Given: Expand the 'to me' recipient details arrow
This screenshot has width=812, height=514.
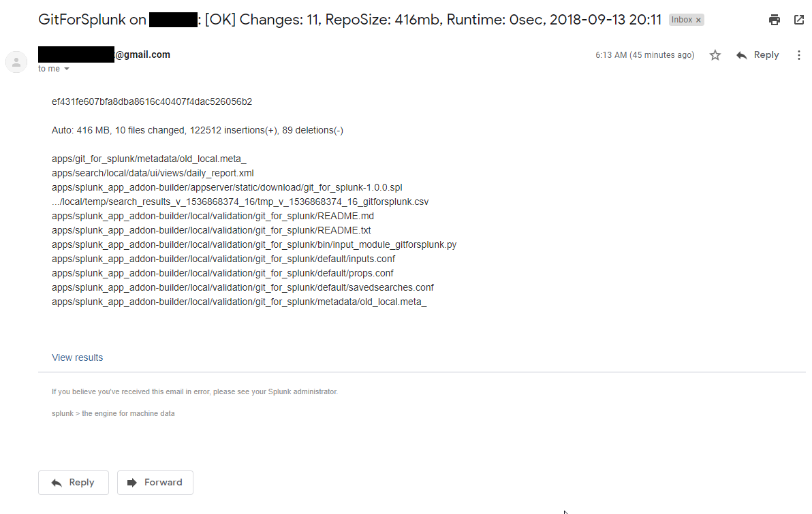Looking at the screenshot, I should coord(66,69).
